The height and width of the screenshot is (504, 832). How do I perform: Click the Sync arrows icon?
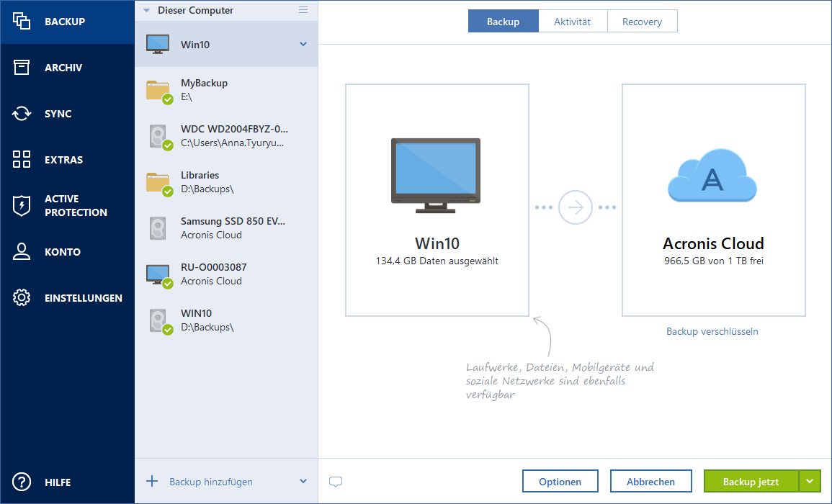[x=22, y=114]
